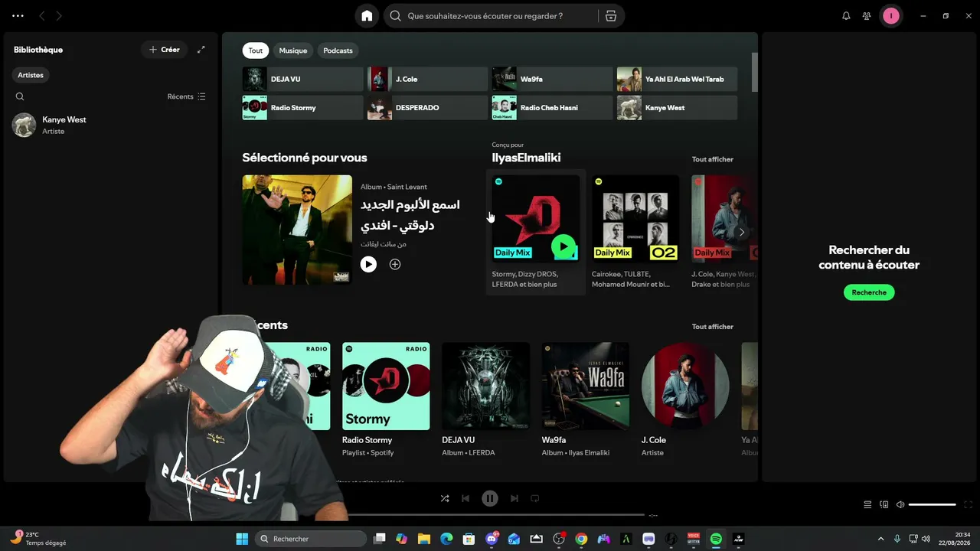The image size is (980, 551).
Task: Open Task View on the taskbar
Action: [x=379, y=539]
